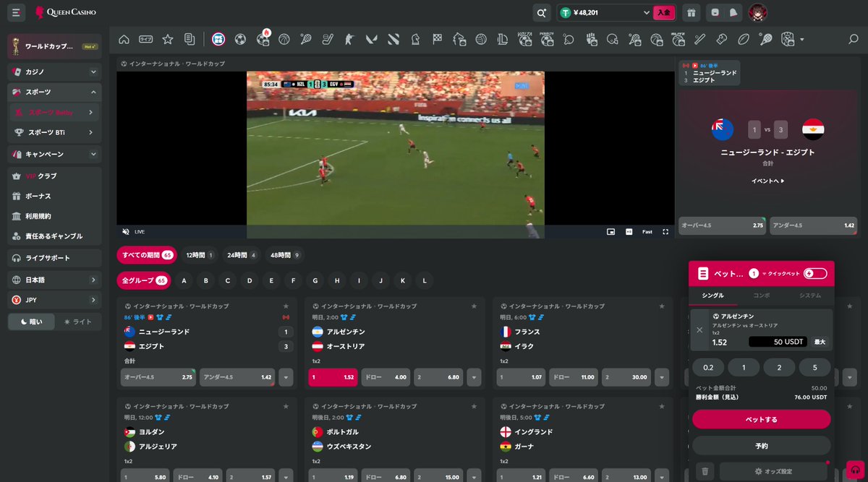
Task: Remove the アルゼンチン selection from bet slip
Action: click(699, 330)
